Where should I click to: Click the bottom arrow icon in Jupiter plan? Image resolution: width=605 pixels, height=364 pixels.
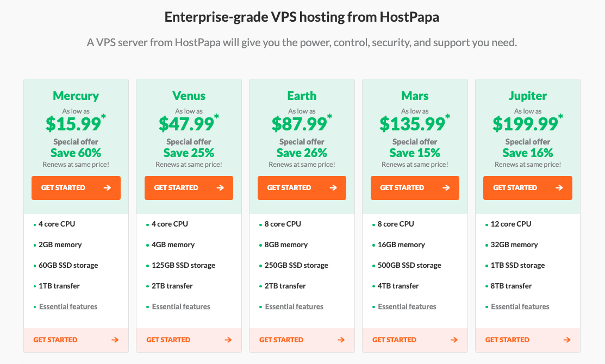(x=567, y=340)
